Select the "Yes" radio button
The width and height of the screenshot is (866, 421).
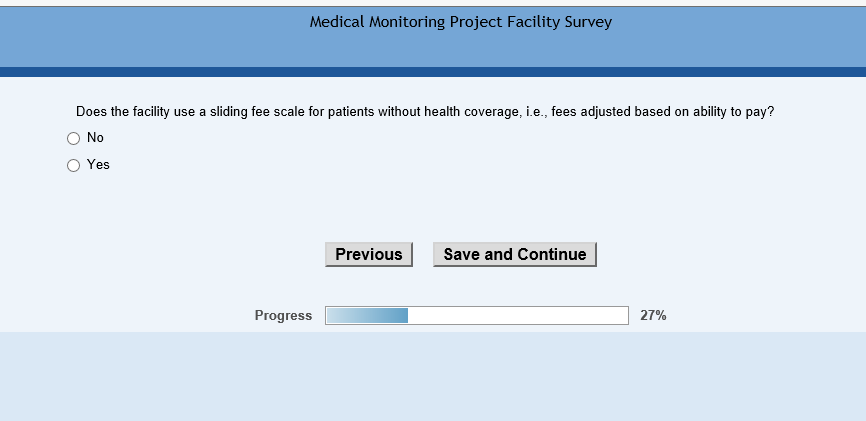coord(73,166)
